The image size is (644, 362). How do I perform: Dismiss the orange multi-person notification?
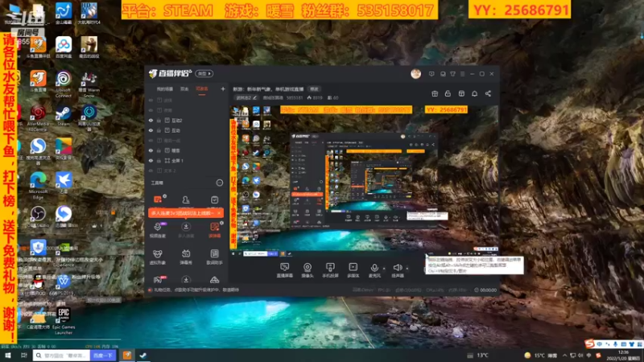coord(219,213)
